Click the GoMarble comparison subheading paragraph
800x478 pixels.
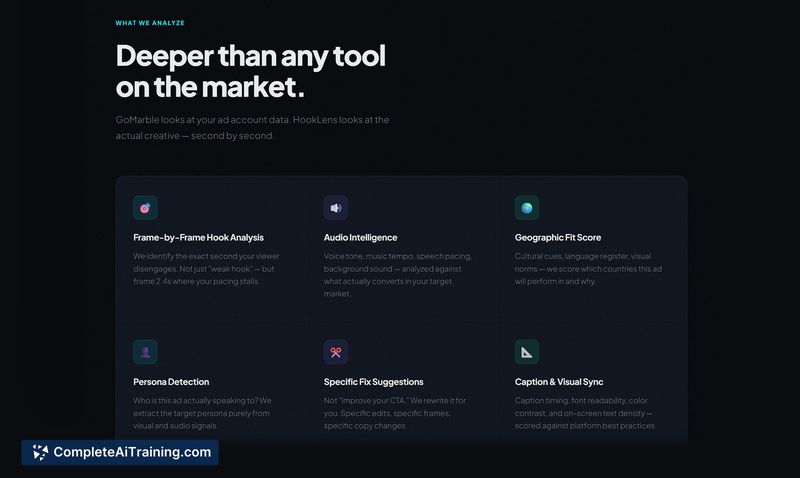[x=252, y=128]
